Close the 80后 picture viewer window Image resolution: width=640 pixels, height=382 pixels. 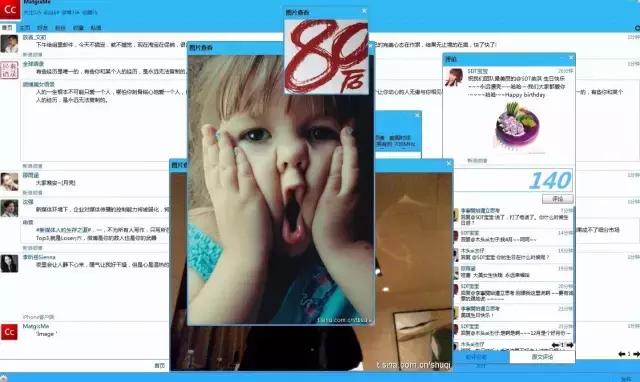click(364, 11)
